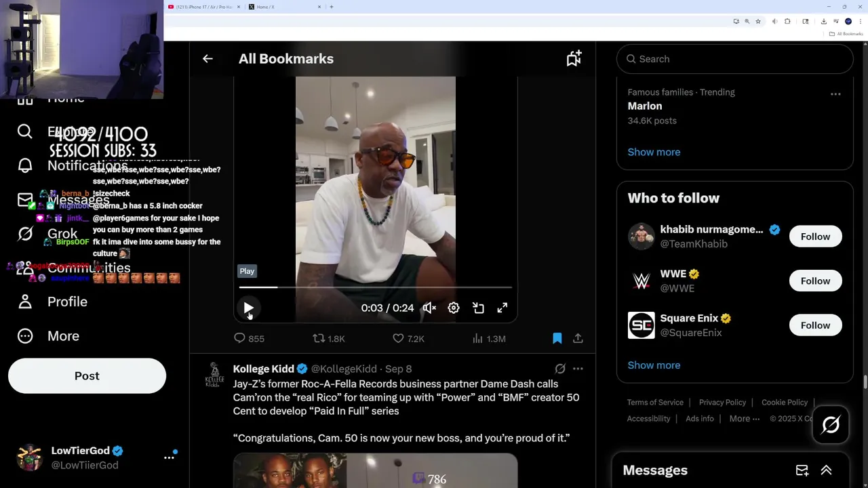Open Notifications bell in sidebar
Image resolution: width=868 pixels, height=488 pixels.
pos(25,165)
